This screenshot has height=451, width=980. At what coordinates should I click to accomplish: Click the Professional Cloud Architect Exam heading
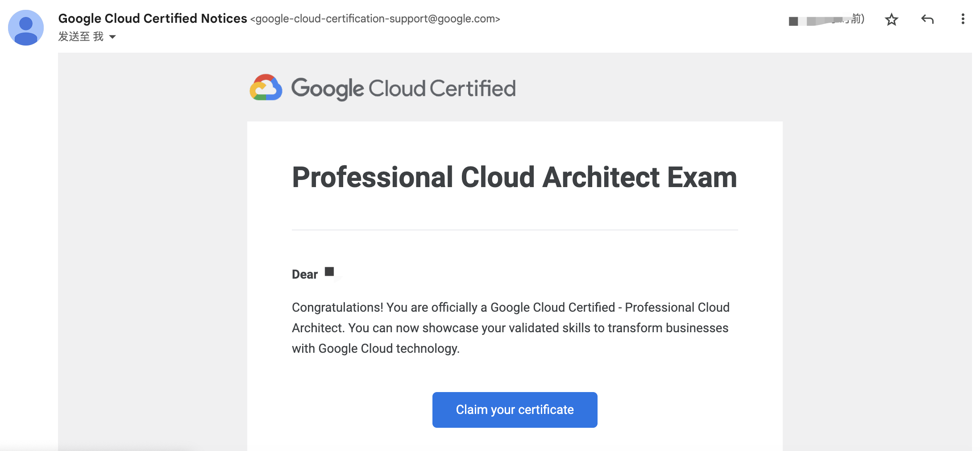pyautogui.click(x=514, y=177)
